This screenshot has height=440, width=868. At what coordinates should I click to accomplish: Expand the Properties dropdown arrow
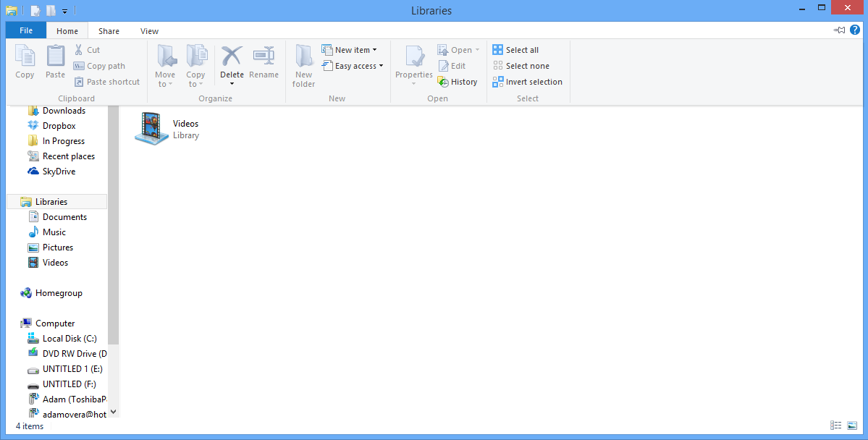[414, 84]
